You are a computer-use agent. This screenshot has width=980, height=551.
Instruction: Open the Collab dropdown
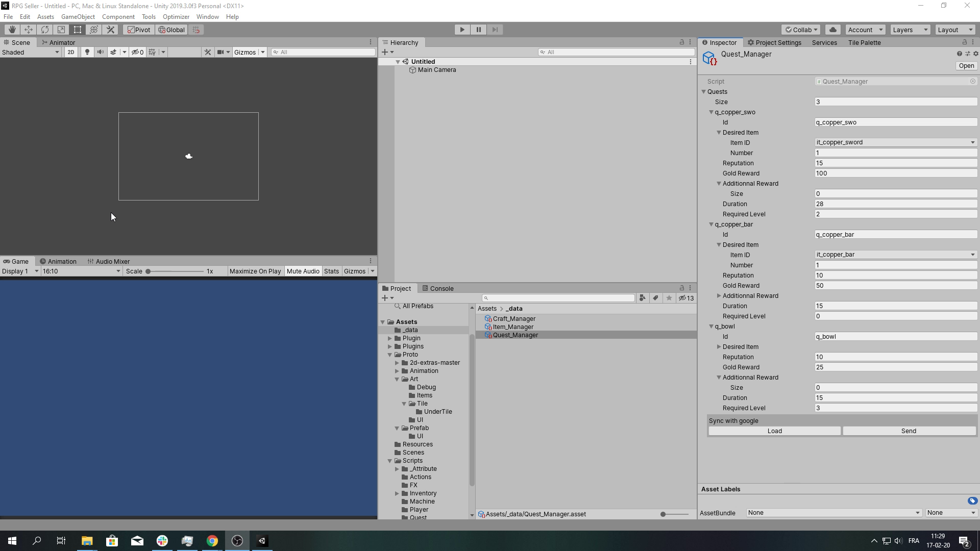point(801,30)
